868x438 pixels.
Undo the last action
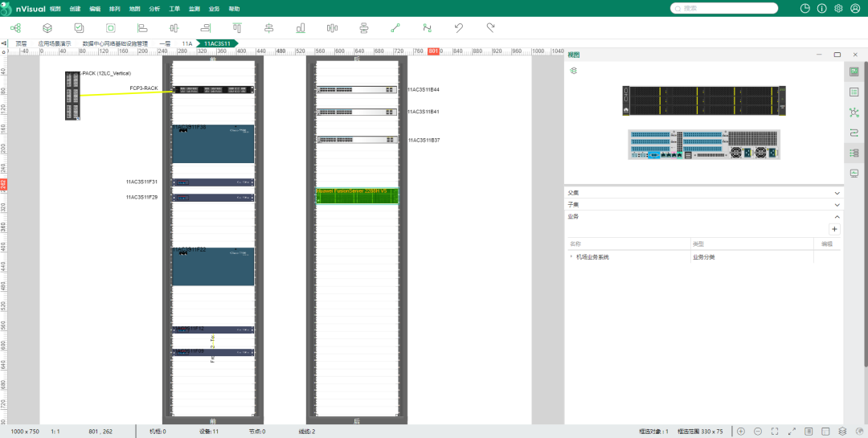click(x=458, y=27)
